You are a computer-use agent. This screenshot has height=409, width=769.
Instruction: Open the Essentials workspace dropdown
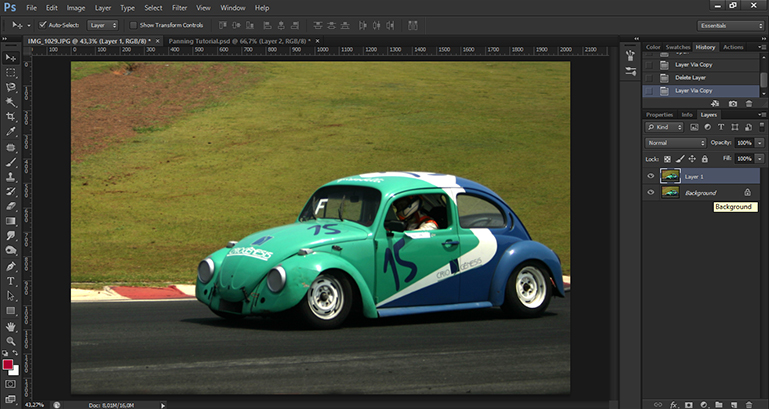point(730,24)
